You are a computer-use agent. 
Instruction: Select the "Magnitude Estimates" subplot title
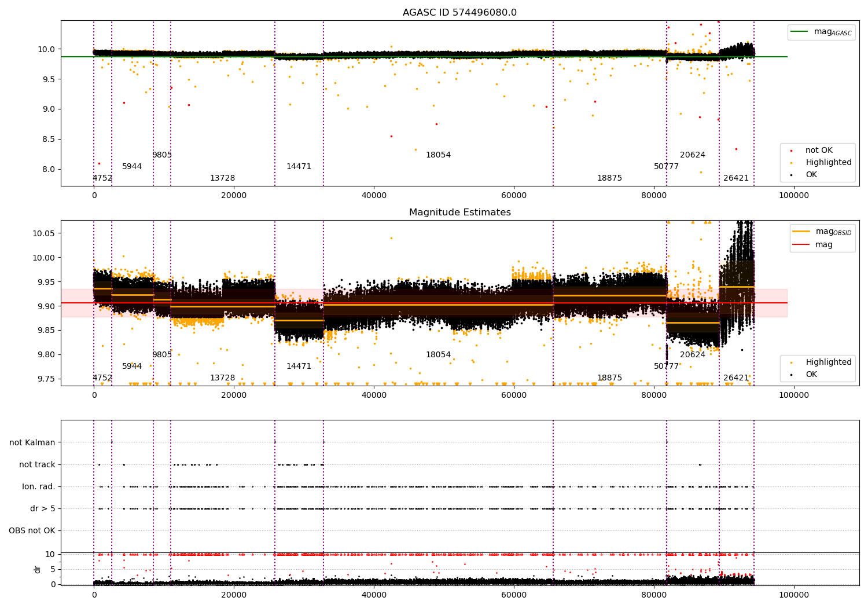460,213
